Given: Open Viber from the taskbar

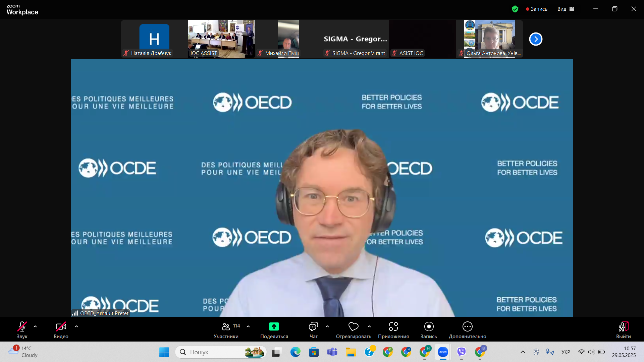Looking at the screenshot, I should click(462, 352).
